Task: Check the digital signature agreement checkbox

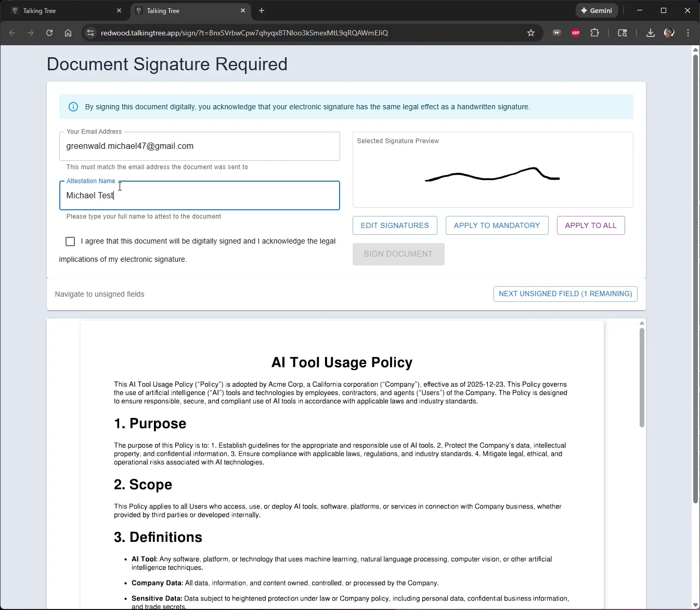Action: [x=70, y=241]
